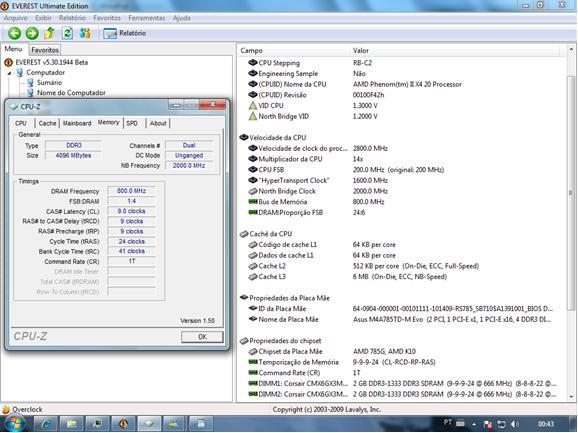Select the CPU Stepping row
This screenshot has height=433, width=578.
(x=401, y=63)
